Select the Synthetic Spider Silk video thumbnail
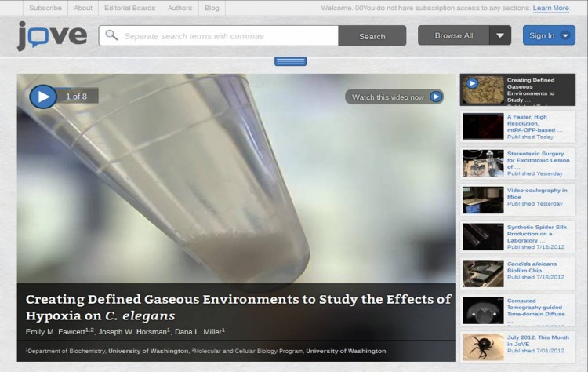The width and height of the screenshot is (588, 372). click(x=483, y=236)
